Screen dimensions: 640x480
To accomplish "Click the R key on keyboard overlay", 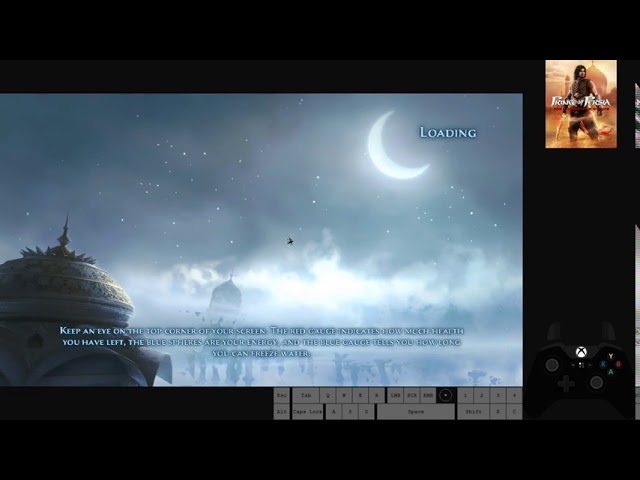I will coord(376,395).
